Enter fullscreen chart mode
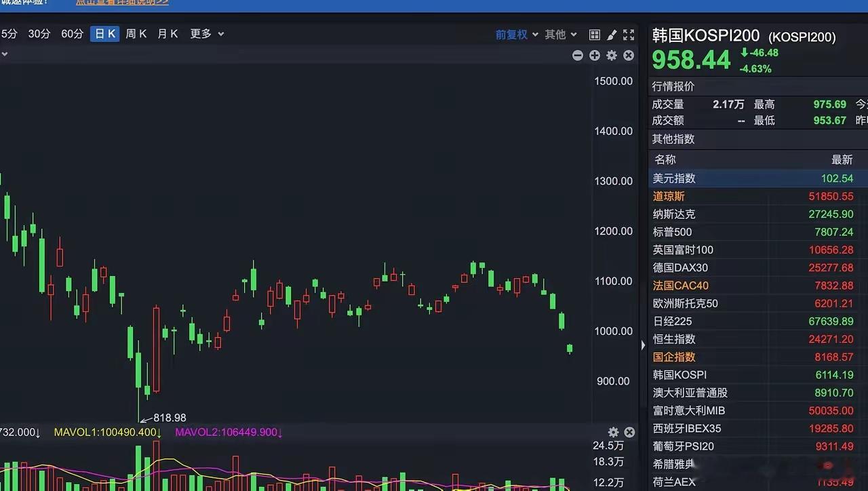Screen dimensions: 868x491 629,35
